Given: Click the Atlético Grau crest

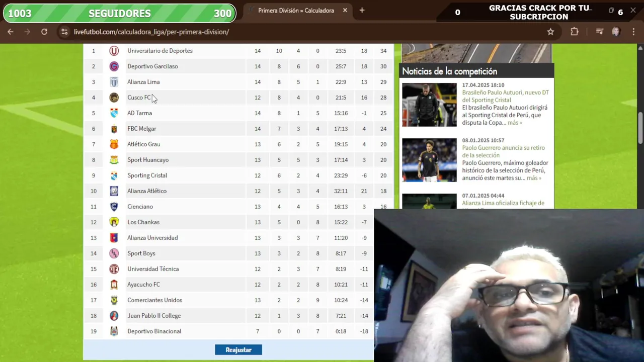Looking at the screenshot, I should click(114, 144).
